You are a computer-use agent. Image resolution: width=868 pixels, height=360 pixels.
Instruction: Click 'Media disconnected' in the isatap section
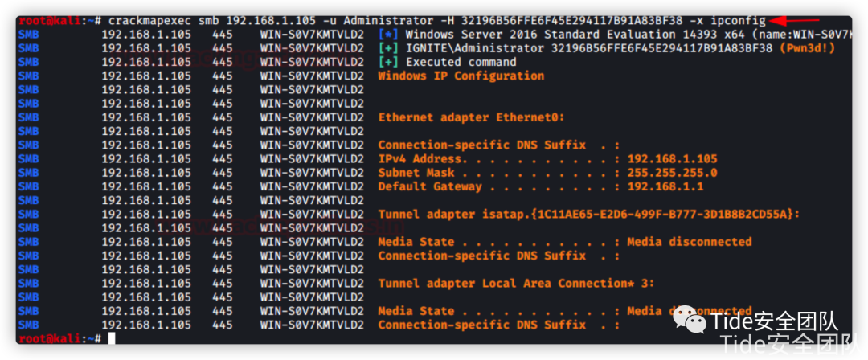click(690, 242)
